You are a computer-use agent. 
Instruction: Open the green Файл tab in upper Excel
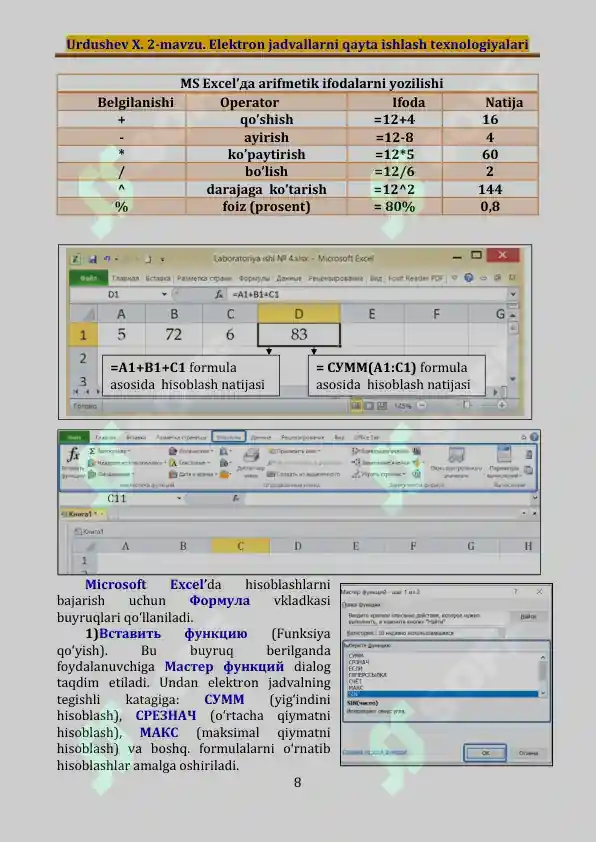coord(88,278)
